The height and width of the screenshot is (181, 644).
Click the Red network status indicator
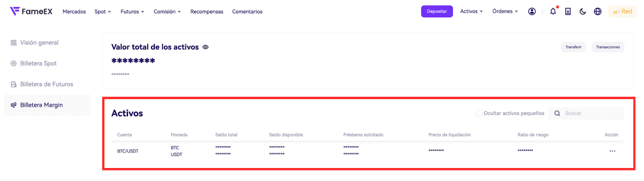pos(622,12)
